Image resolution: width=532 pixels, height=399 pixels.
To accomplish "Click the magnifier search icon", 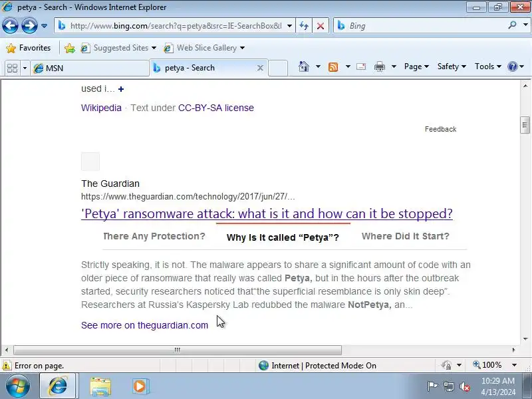I will (x=512, y=25).
